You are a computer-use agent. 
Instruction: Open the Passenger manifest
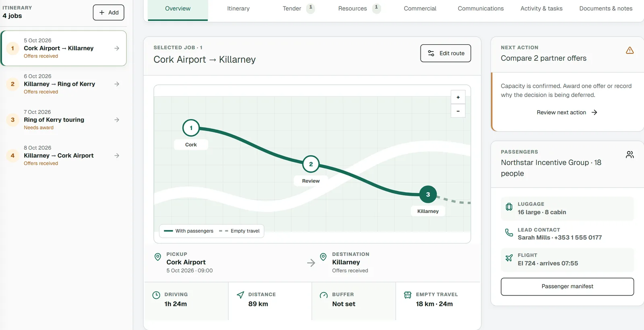click(x=567, y=287)
